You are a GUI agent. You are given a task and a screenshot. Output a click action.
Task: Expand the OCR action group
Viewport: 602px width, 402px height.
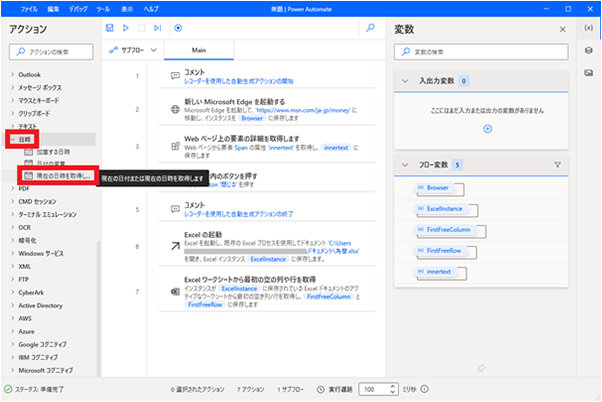tap(13, 227)
